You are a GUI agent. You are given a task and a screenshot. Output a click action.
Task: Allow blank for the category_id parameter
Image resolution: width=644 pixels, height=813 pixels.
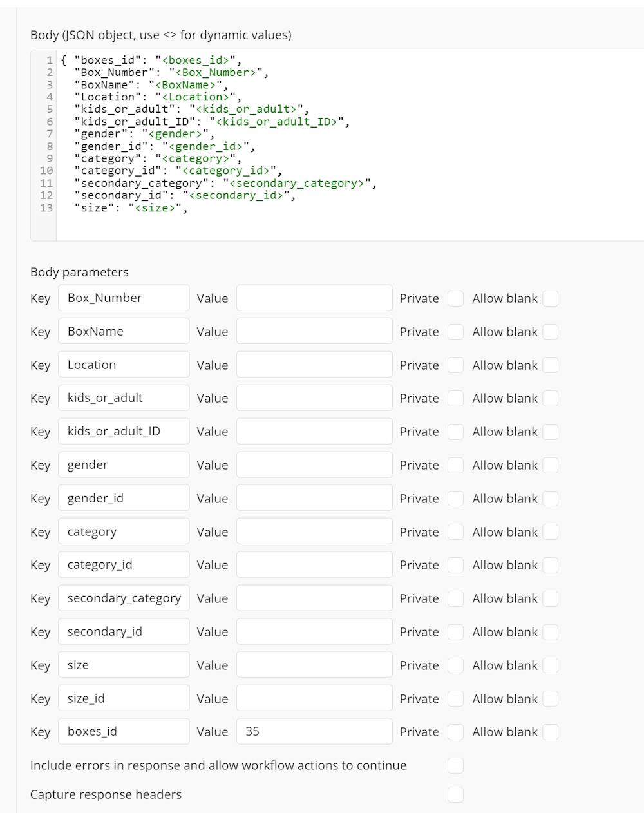551,565
